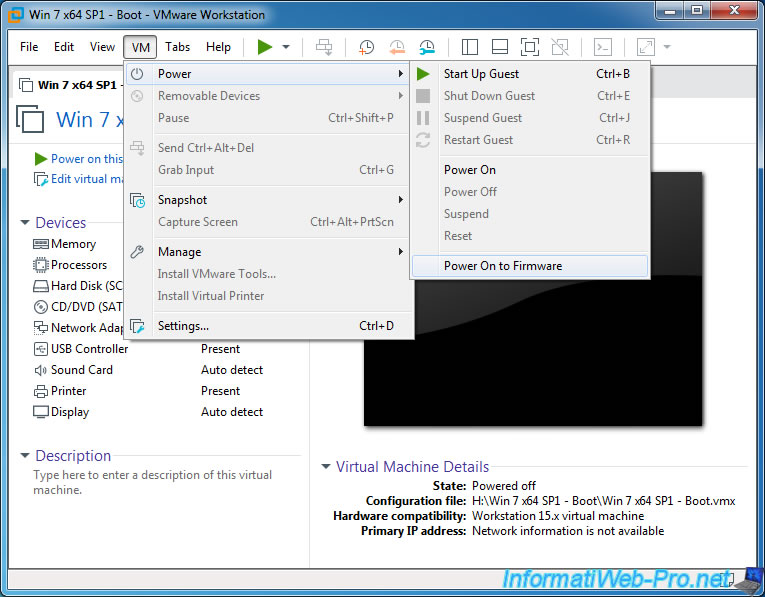Expand the Manage submenu
Image resolution: width=765 pixels, height=597 pixels.
tap(267, 252)
